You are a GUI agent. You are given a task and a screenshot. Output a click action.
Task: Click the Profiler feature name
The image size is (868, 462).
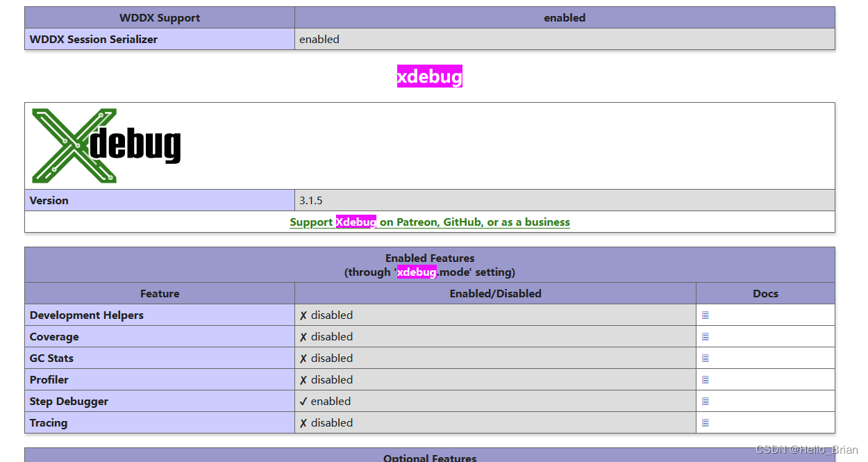click(49, 380)
